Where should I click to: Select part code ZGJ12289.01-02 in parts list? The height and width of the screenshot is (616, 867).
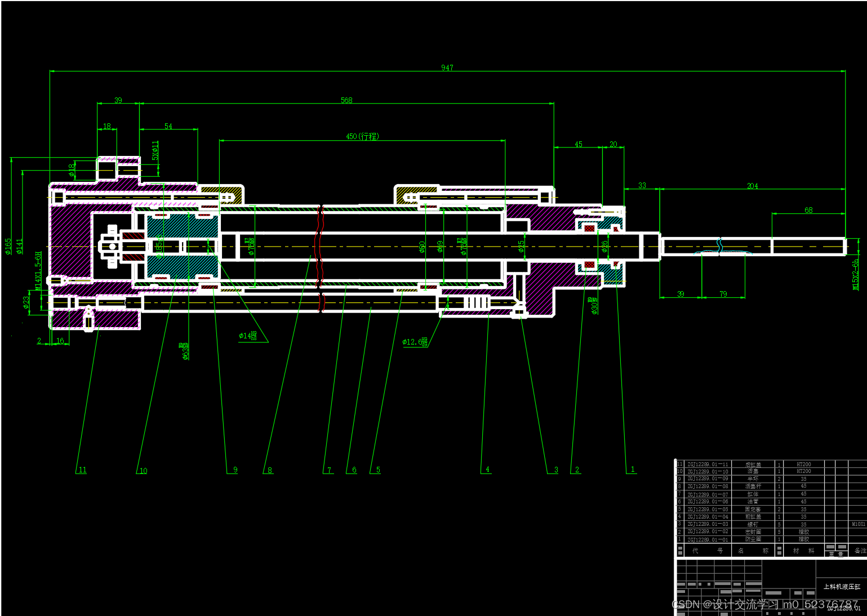pyautogui.click(x=708, y=532)
